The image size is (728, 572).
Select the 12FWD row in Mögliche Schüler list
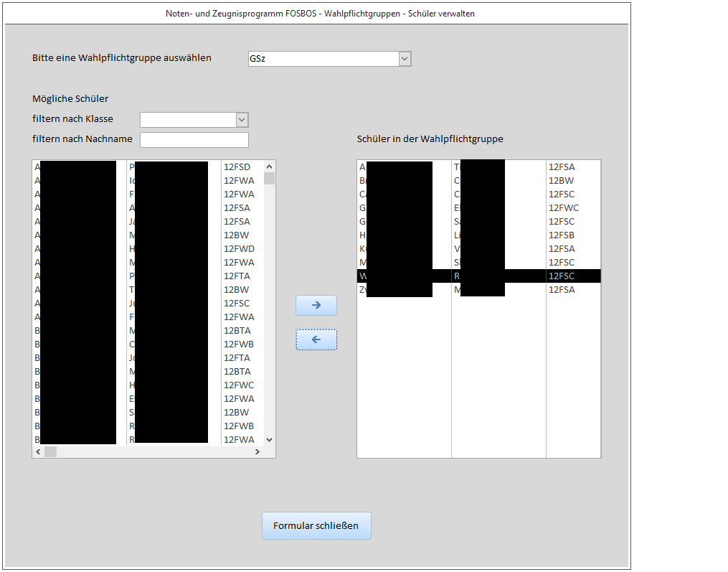pos(239,249)
